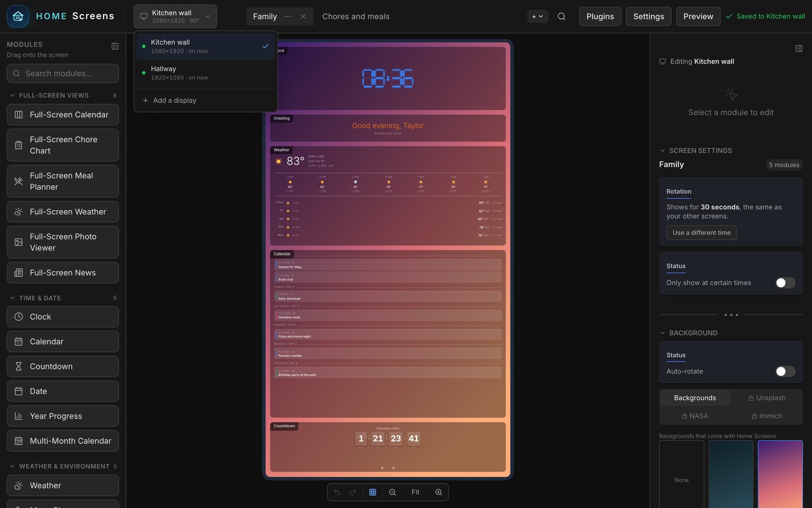Image resolution: width=812 pixels, height=508 pixels.
Task: Select the Clock module
Action: 63,317
